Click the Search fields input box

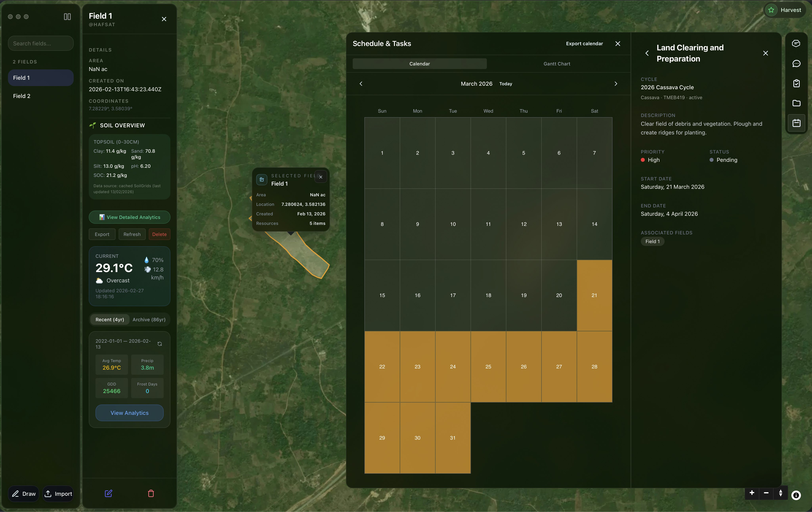point(40,43)
